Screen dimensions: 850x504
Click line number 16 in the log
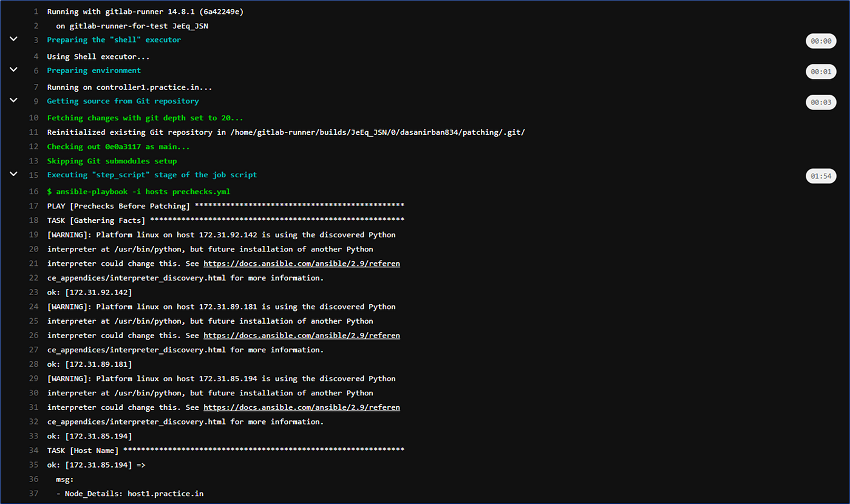tap(34, 191)
